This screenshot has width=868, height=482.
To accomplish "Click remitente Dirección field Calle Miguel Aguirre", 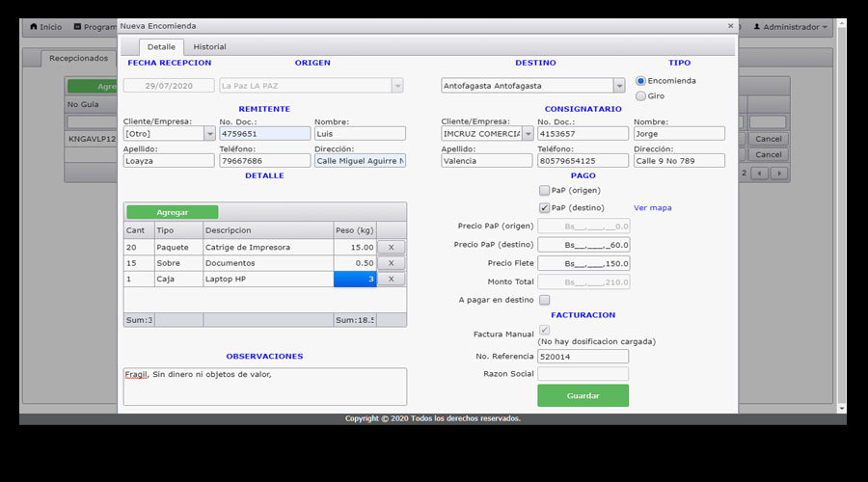I will click(360, 161).
